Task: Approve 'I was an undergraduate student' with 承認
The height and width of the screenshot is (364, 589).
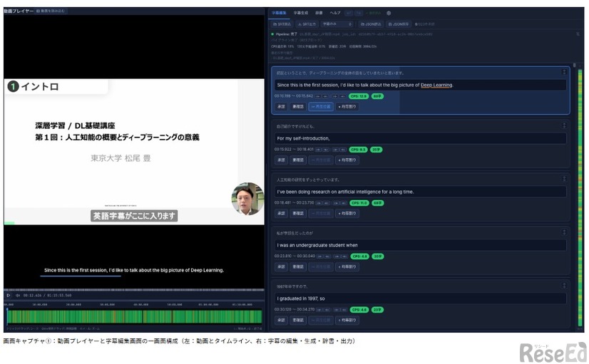Action: point(281,267)
